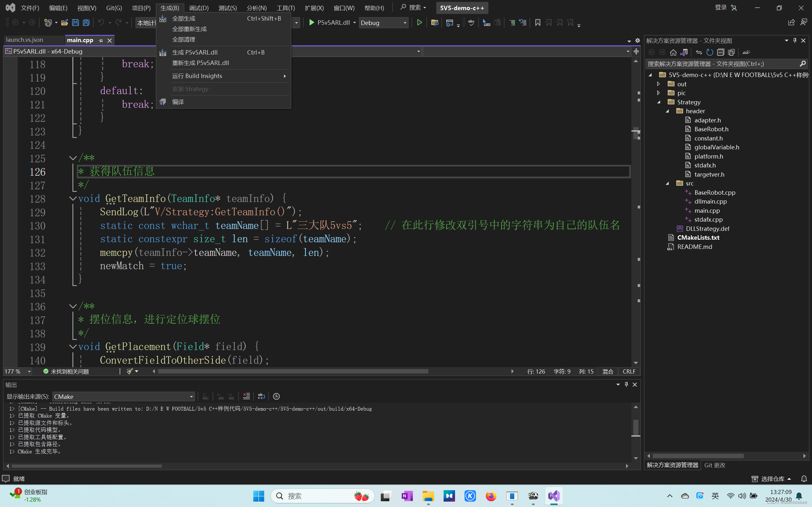The width and height of the screenshot is (812, 507).
Task: Click Solution Explorer home icon
Action: (x=673, y=52)
